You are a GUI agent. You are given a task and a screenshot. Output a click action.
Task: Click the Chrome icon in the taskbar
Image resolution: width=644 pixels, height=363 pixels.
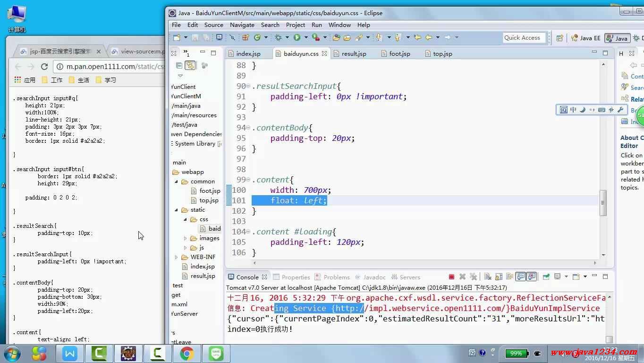point(186,354)
